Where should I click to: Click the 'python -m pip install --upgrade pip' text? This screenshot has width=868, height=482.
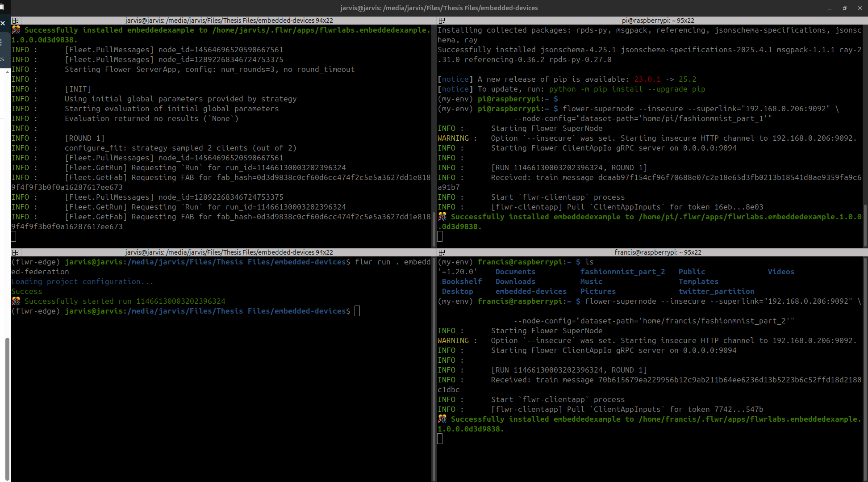[627, 89]
